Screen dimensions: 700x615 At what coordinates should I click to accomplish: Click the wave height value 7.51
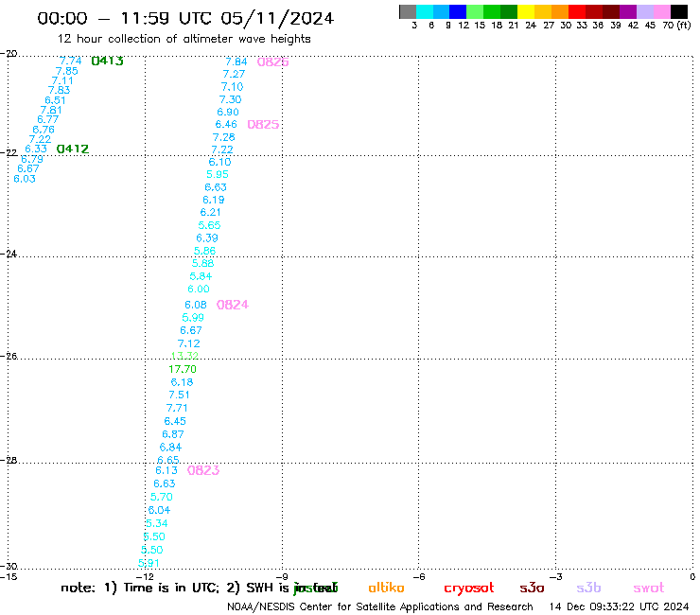(x=179, y=395)
